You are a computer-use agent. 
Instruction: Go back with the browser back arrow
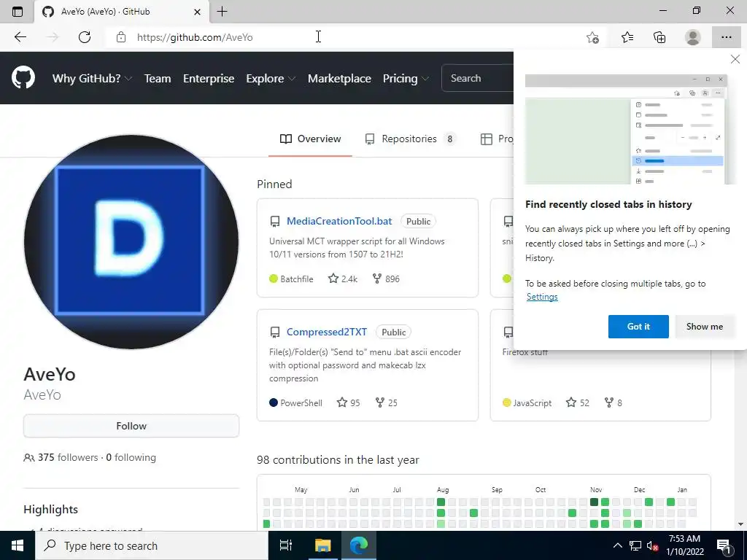[x=20, y=37]
